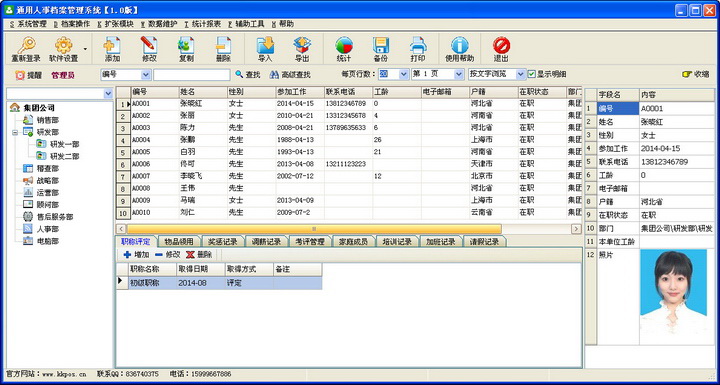This screenshot has width=720, height=385.
Task: Switch to the 加班记录 tab
Action: [x=441, y=242]
